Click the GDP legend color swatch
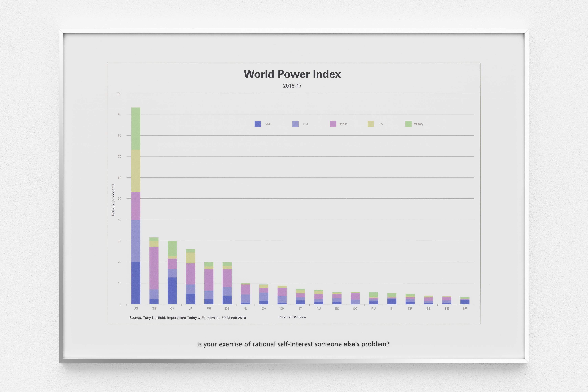 point(258,124)
